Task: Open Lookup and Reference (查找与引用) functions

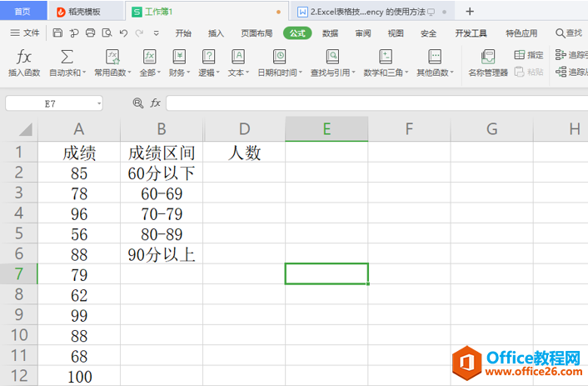Action: 332,63
